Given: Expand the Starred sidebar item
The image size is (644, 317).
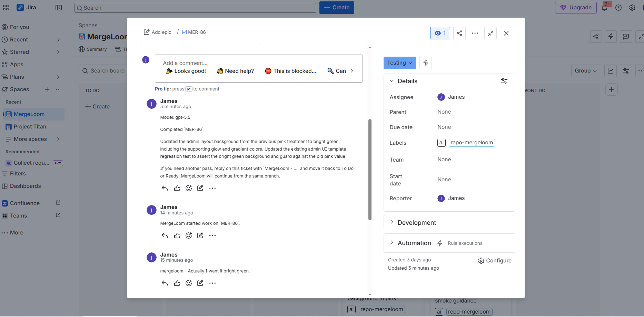Looking at the screenshot, I should pos(58,52).
